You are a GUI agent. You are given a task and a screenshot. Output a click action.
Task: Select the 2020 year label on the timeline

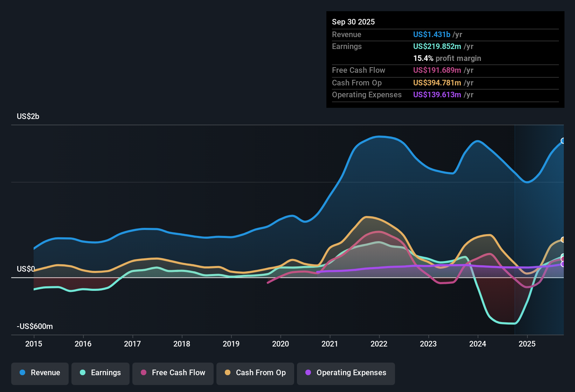(x=280, y=344)
